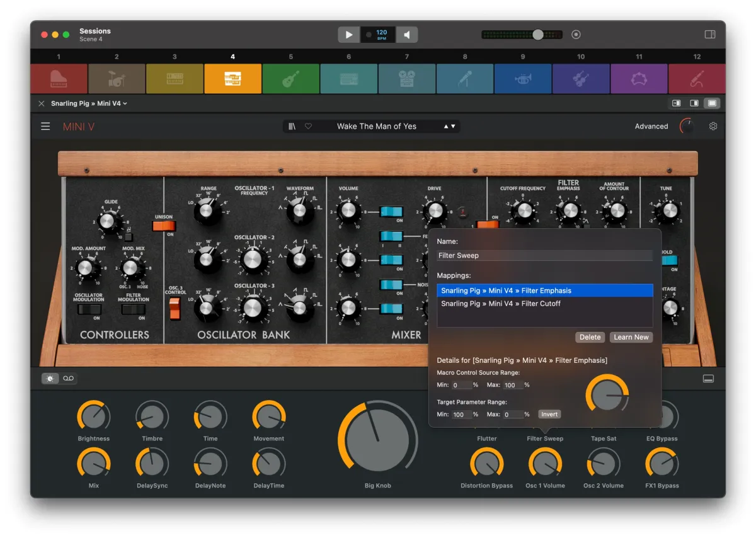Select the drum kit scene tile 2
Image resolution: width=756 pixels, height=538 pixels.
pyautogui.click(x=117, y=79)
